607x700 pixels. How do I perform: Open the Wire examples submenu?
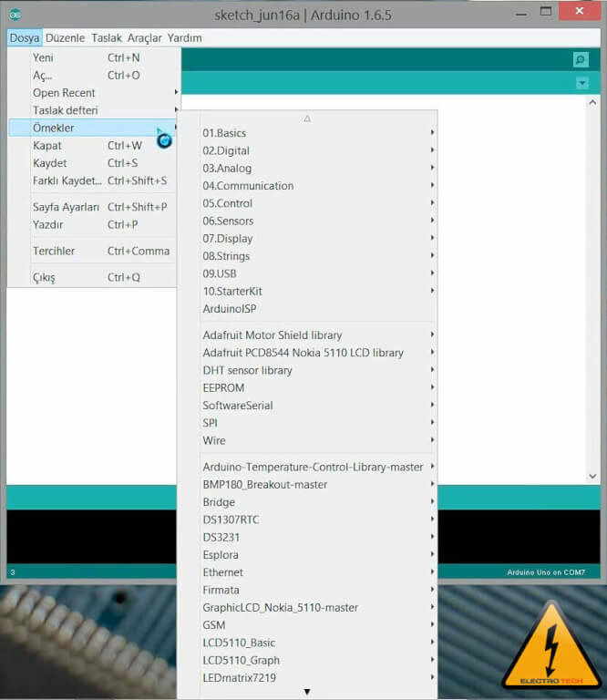[x=307, y=440]
